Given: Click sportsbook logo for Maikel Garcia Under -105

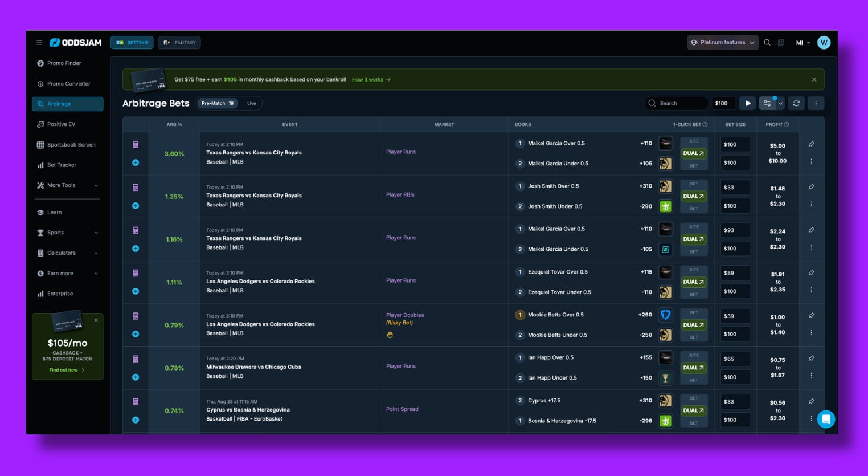Looking at the screenshot, I should click(665, 249).
